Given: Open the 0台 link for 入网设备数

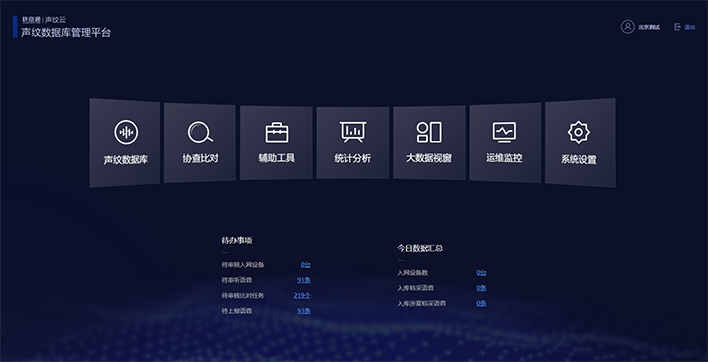Looking at the screenshot, I should click(x=481, y=272).
